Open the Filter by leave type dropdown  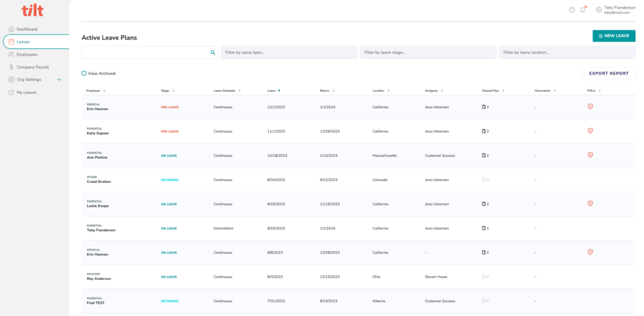click(288, 52)
